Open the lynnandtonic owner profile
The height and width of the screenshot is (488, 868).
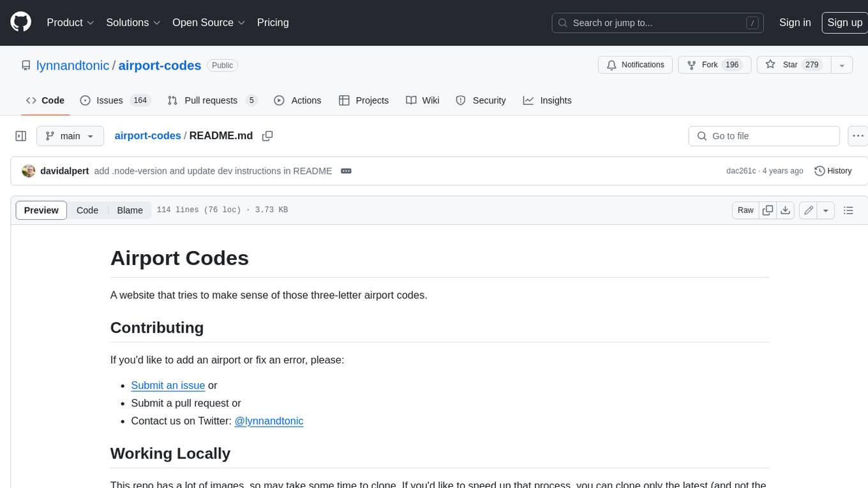coord(73,65)
